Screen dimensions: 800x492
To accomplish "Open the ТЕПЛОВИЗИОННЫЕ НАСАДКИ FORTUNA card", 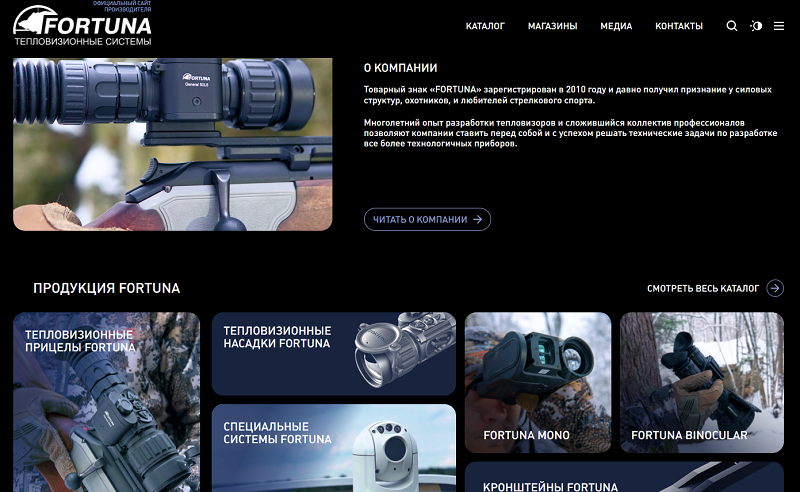I will click(334, 354).
